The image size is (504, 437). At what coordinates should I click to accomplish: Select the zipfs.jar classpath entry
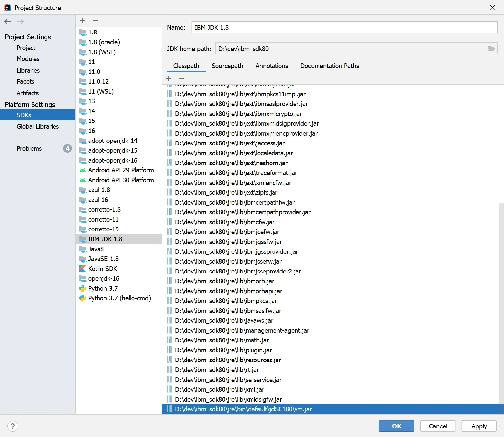[x=331, y=192]
